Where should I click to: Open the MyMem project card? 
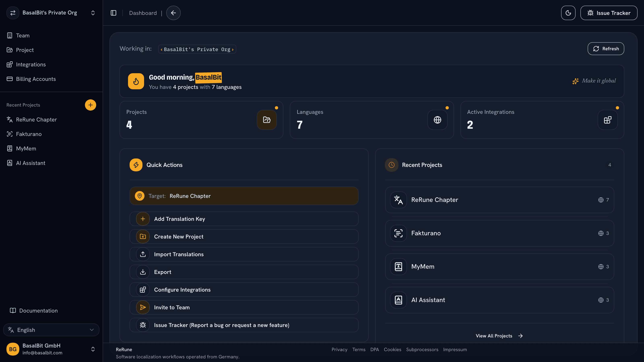click(500, 267)
